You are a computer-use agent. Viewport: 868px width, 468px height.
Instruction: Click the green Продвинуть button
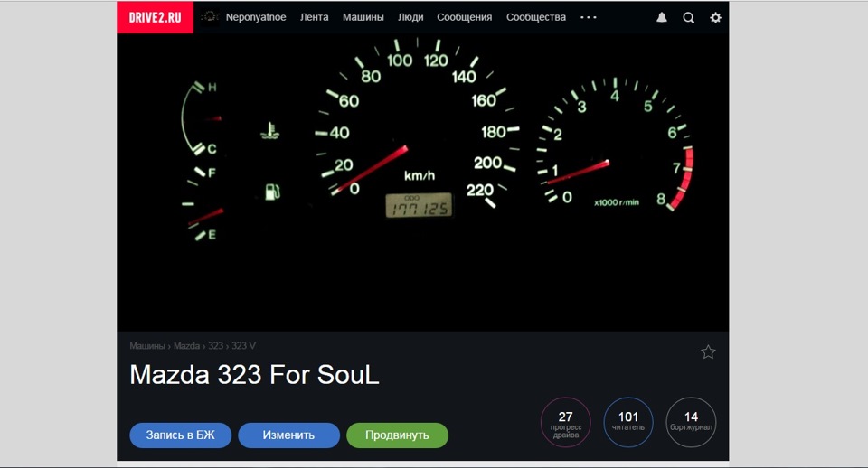click(x=398, y=435)
